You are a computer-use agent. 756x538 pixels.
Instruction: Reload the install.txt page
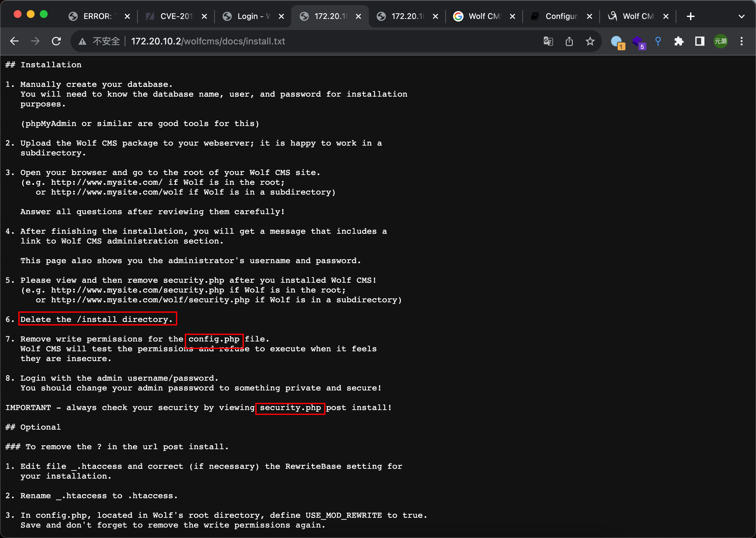(56, 41)
